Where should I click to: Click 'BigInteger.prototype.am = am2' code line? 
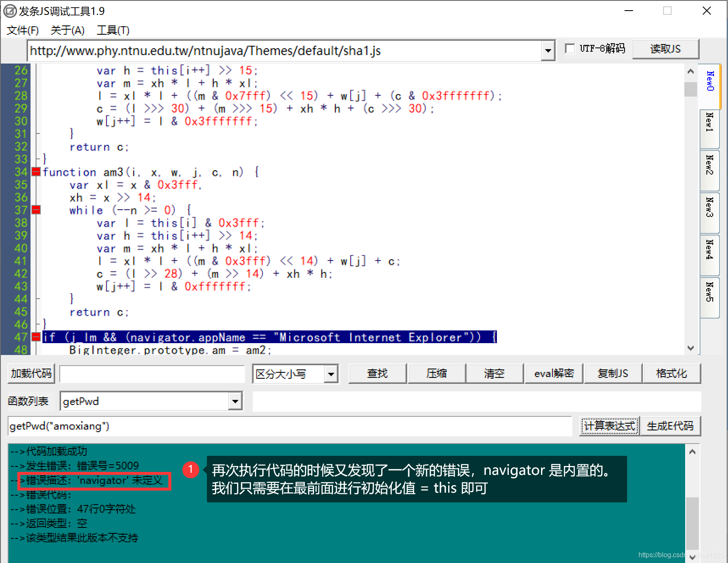170,350
